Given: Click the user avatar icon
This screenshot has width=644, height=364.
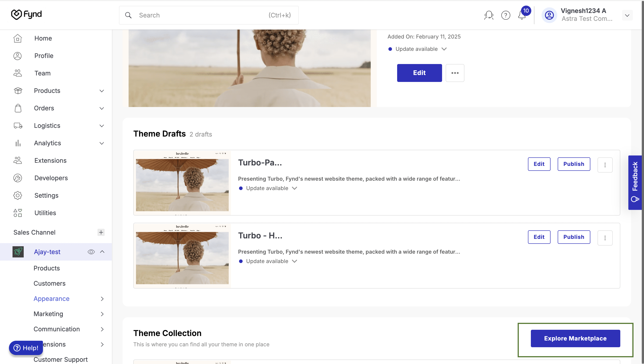Looking at the screenshot, I should pyautogui.click(x=549, y=15).
